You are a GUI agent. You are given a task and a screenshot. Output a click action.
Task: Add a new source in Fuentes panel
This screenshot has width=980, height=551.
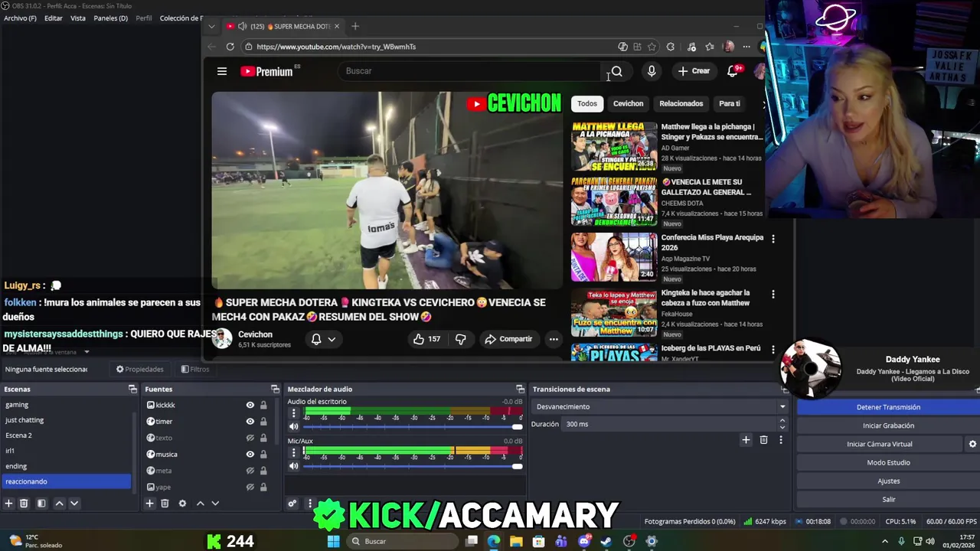point(149,504)
